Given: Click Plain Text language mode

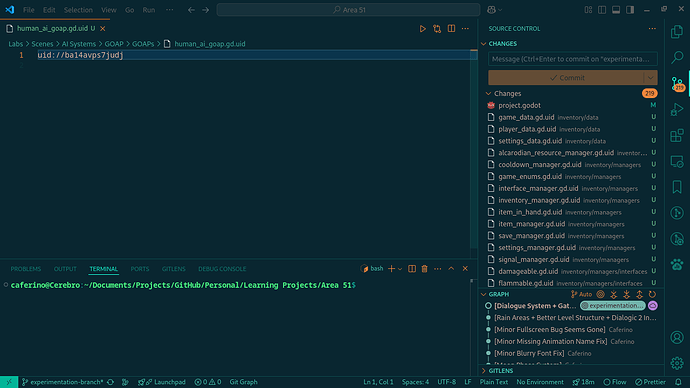Looking at the screenshot, I should pos(494,382).
